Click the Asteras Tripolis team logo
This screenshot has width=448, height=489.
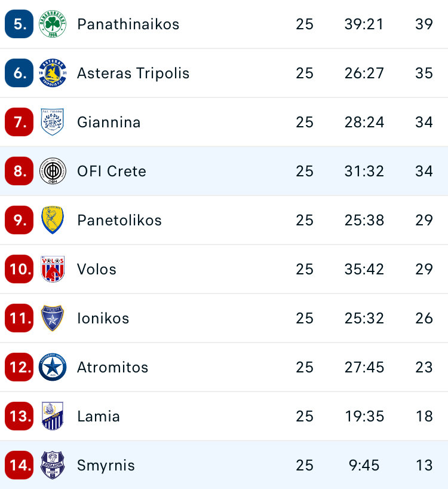tap(53, 74)
